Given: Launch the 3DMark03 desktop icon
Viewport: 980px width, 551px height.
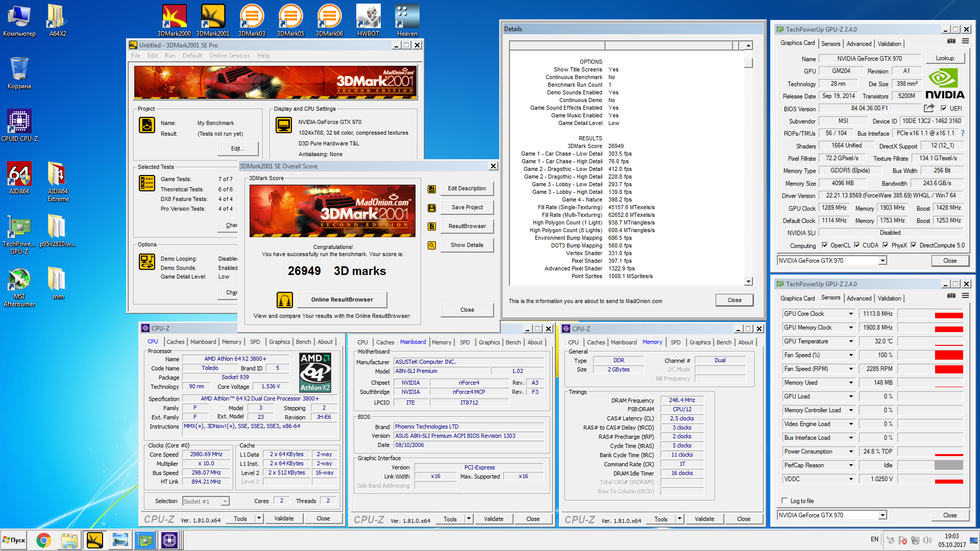Looking at the screenshot, I should pyautogui.click(x=252, y=20).
